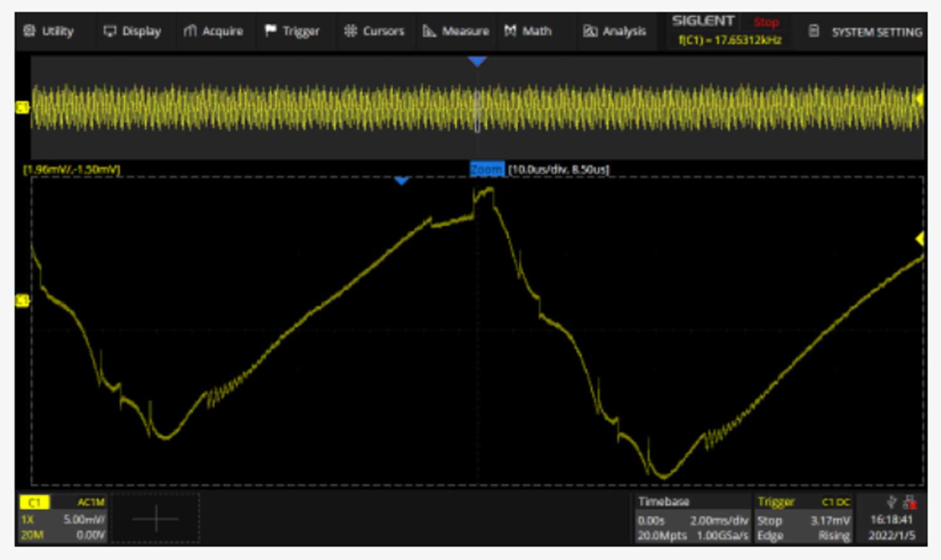Toggle the blue Zoom label

coord(487,169)
